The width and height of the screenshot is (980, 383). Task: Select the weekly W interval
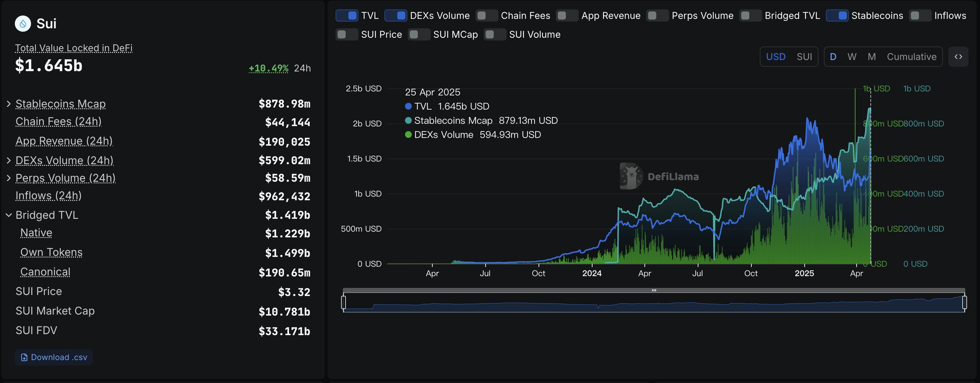pos(852,57)
